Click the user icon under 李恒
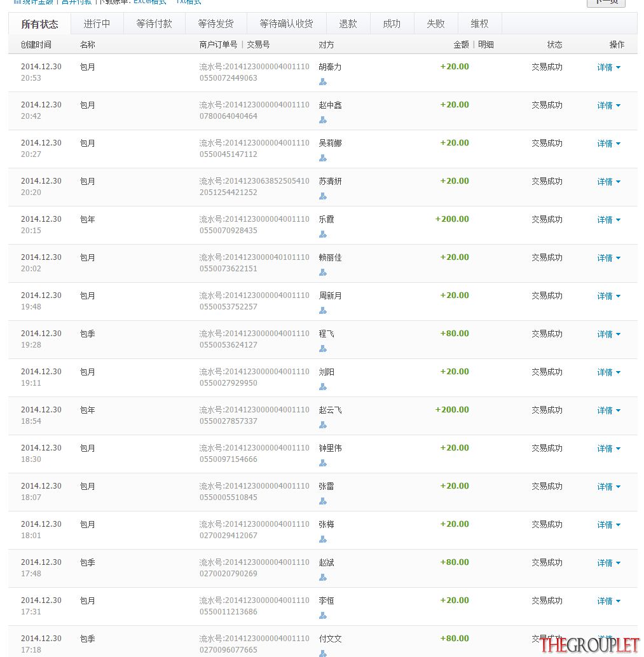 coord(322,616)
